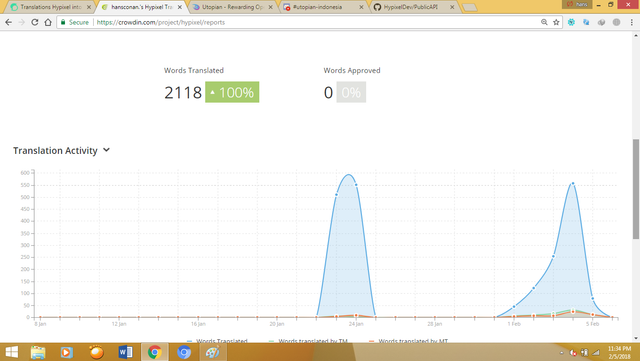Open the browser home page button

pyautogui.click(x=48, y=22)
